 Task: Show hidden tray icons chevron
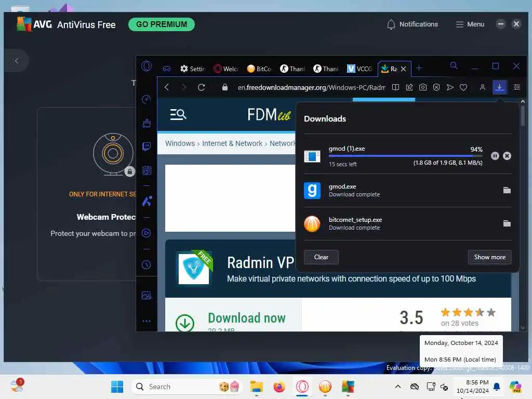pyautogui.click(x=398, y=387)
